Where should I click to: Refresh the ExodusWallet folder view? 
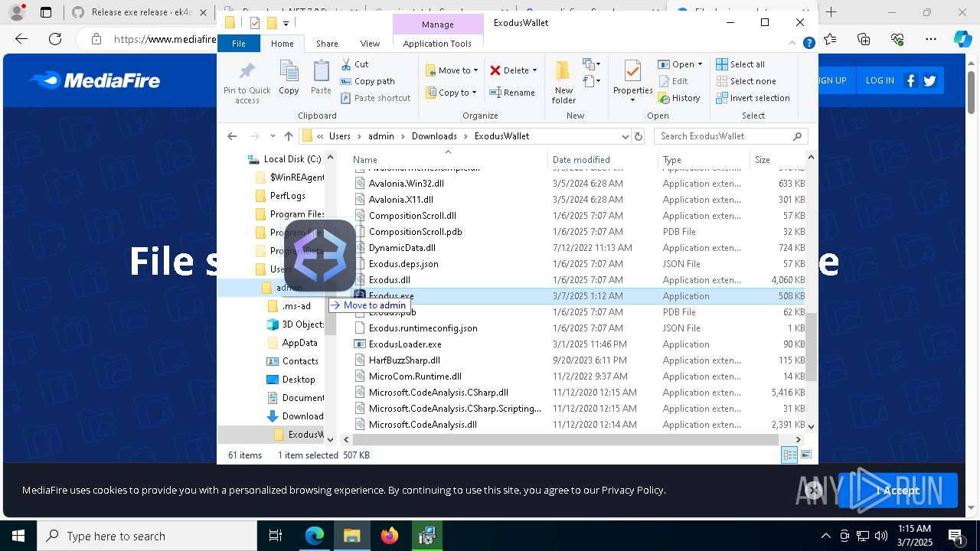(639, 136)
